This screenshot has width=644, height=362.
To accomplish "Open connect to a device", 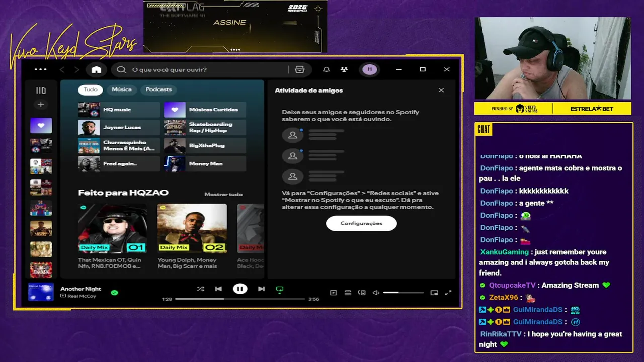I will coord(362,293).
